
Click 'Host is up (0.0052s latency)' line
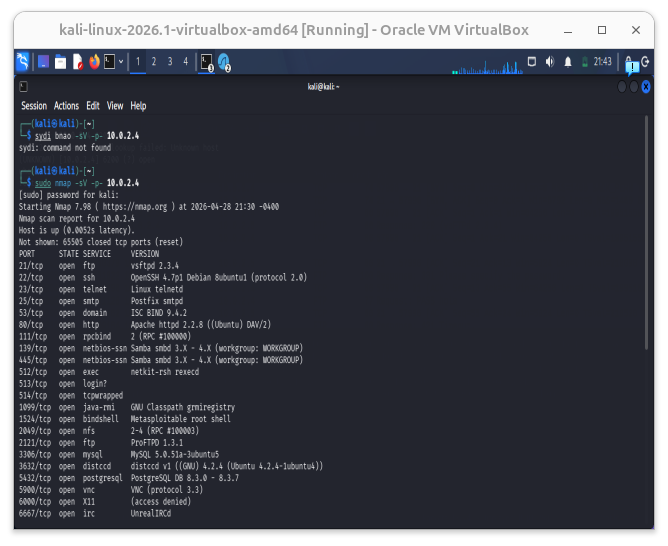click(77, 230)
